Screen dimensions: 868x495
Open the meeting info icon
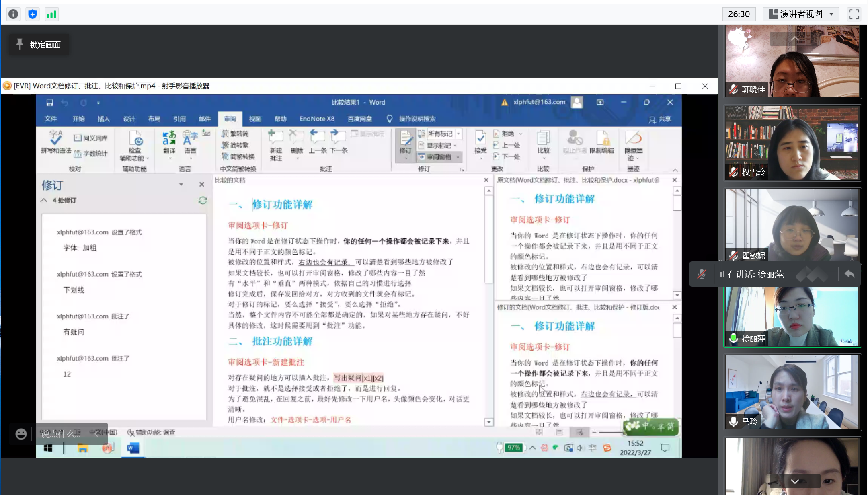[13, 14]
